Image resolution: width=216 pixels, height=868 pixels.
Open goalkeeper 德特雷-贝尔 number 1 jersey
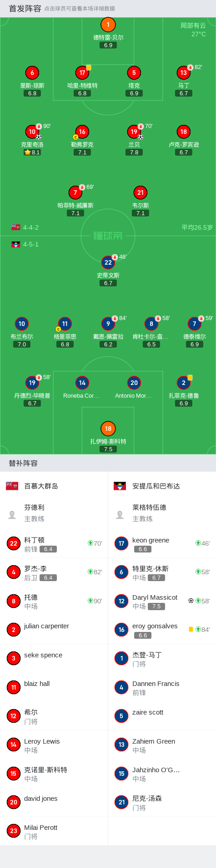pyautogui.click(x=108, y=25)
